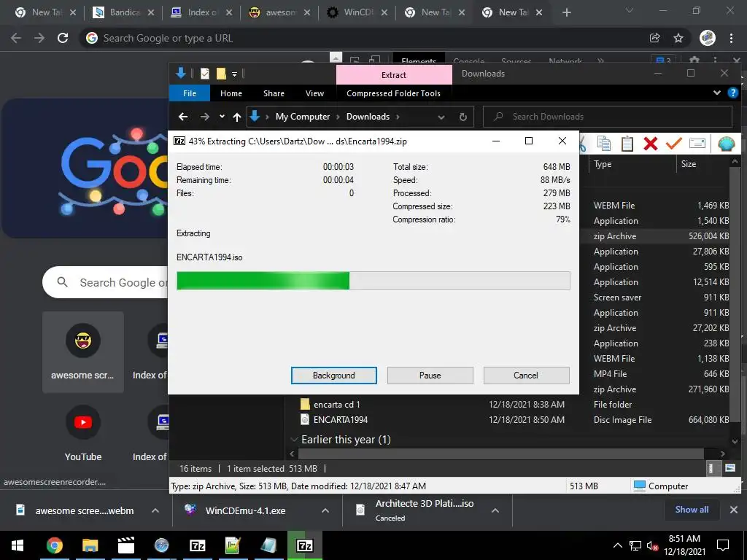The image size is (747, 560).
Task: Switch to the View ribbon tab
Action: [314, 93]
